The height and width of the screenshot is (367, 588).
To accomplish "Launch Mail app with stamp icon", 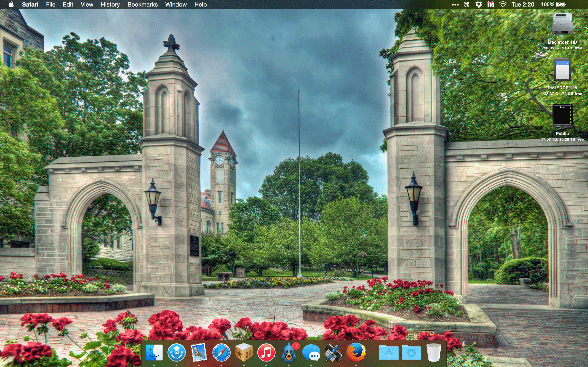I will [199, 353].
